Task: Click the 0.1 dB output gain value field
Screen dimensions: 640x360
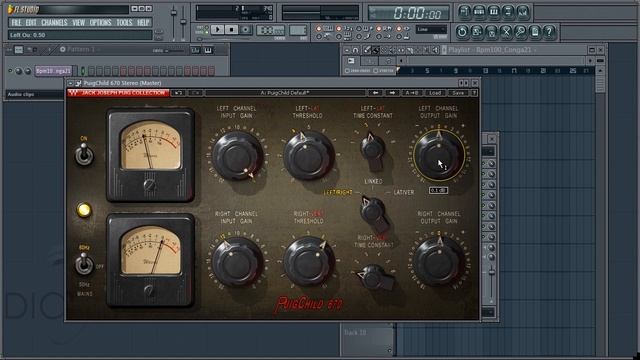Action: click(x=438, y=190)
